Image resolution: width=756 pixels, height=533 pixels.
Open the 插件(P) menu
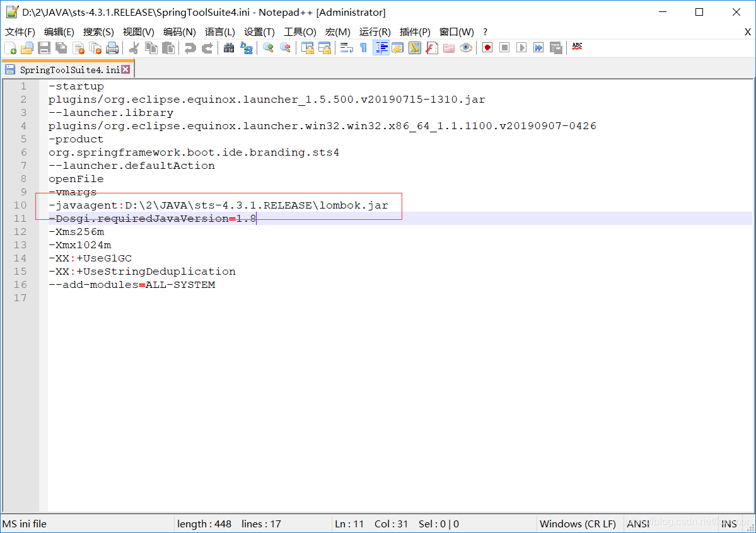coord(415,32)
